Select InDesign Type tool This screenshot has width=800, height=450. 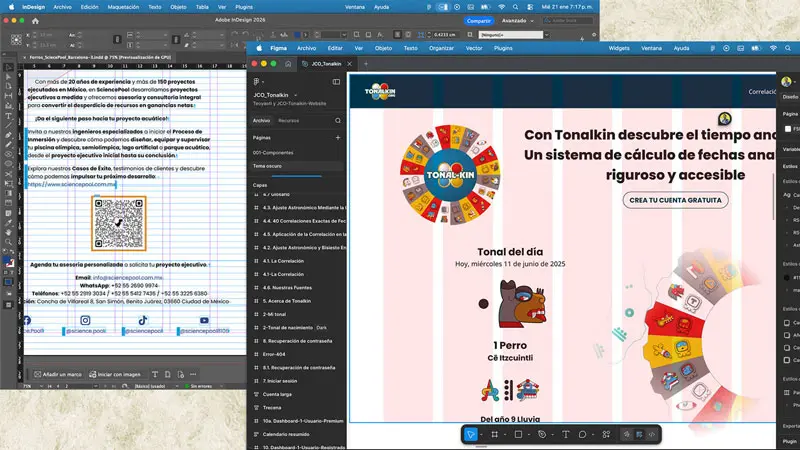[9, 116]
